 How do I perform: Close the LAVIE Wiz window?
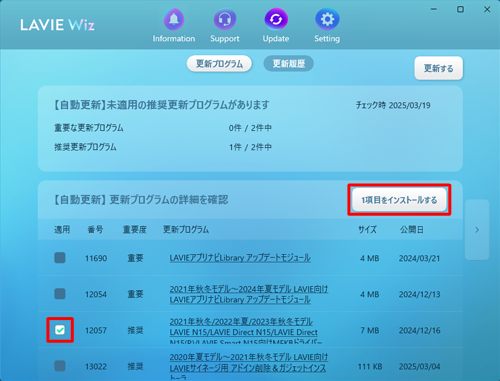(x=487, y=9)
